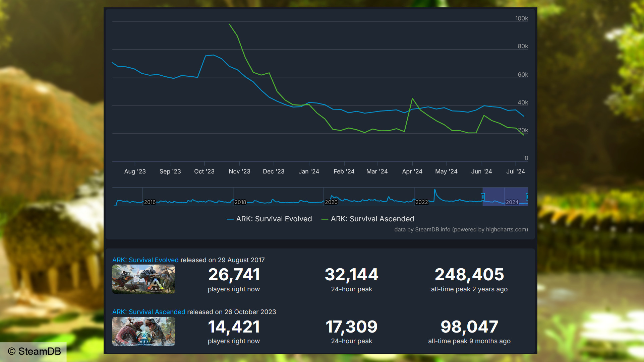The height and width of the screenshot is (362, 644).
Task: Click the 40k y-axis label
Action: coord(523,102)
